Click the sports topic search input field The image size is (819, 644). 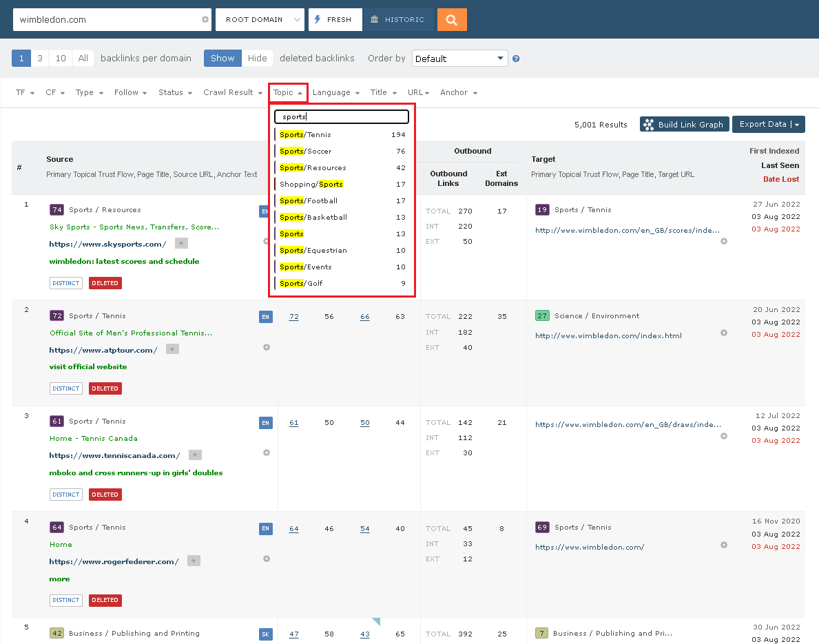pos(341,116)
